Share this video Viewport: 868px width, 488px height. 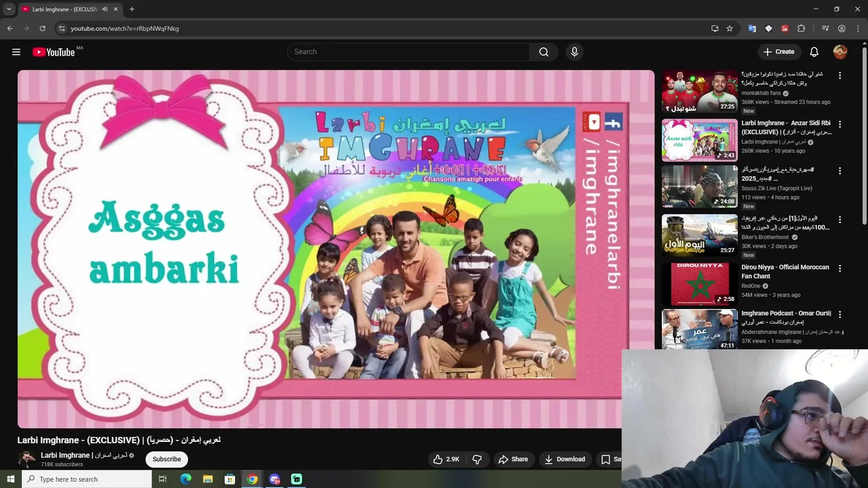pos(513,460)
